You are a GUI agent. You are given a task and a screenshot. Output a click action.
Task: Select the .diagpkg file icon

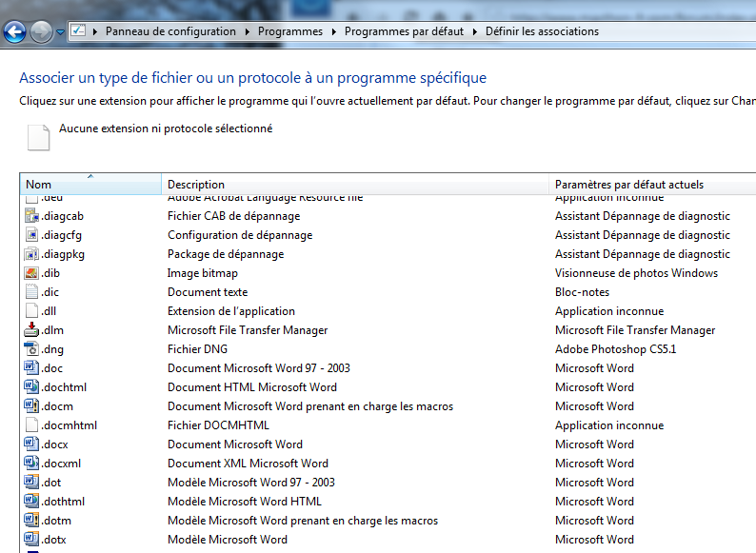(31, 254)
